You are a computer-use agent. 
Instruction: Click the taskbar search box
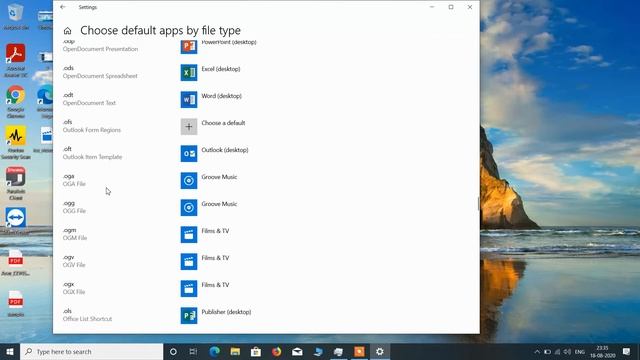coord(91,351)
